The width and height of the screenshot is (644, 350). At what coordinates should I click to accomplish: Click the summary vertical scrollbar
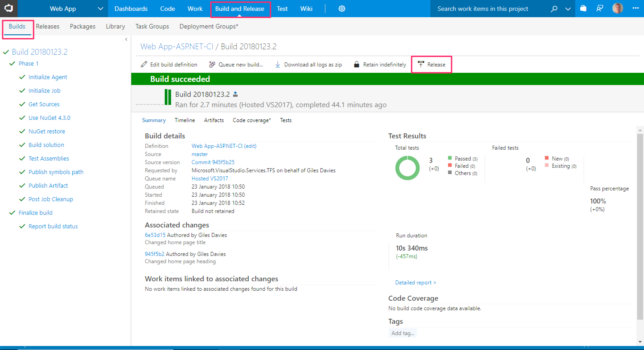640,225
